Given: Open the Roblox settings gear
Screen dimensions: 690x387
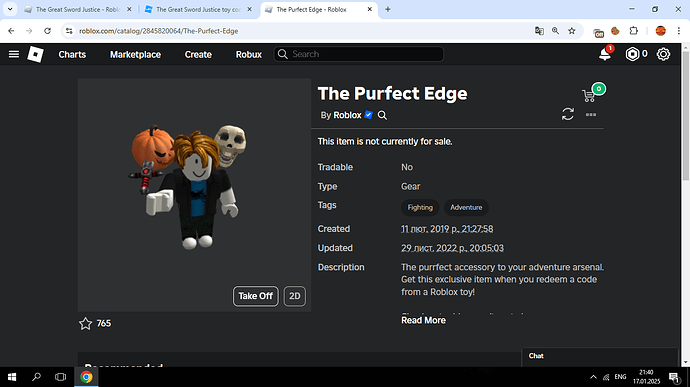Looking at the screenshot, I should point(663,54).
